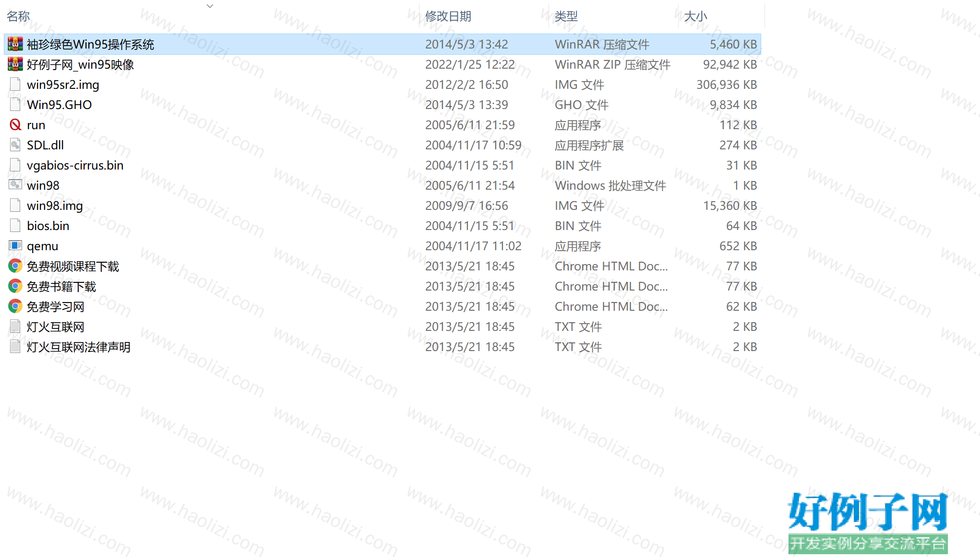Select file name 免费视频课程下载
Viewport: 980px width, 559px height.
(x=73, y=267)
